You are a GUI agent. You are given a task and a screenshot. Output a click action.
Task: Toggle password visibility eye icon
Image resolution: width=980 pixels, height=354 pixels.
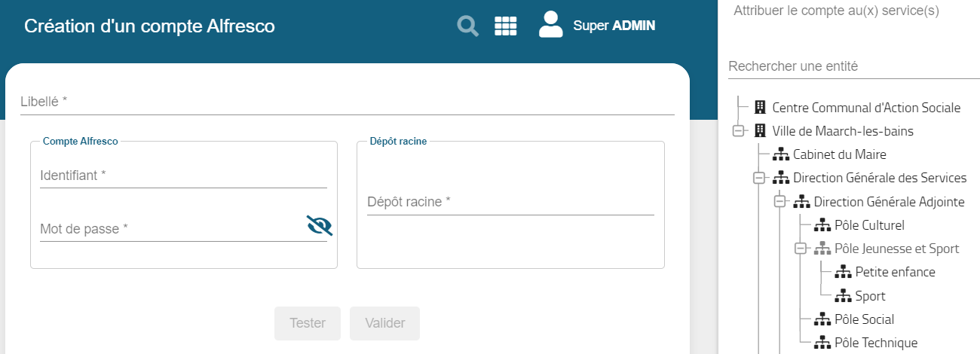click(x=319, y=225)
